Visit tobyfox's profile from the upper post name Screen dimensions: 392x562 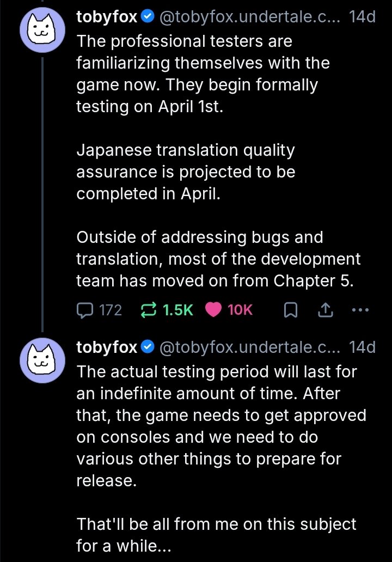pyautogui.click(x=107, y=17)
